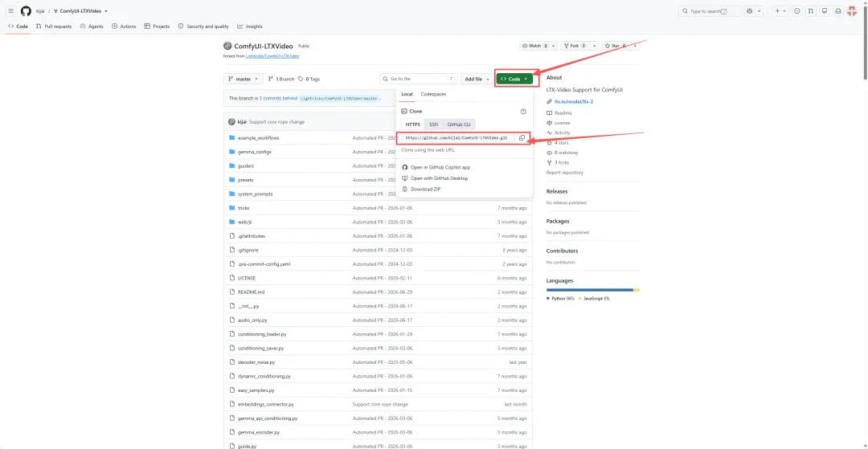
Task: Open the create new plus dropdown
Action: click(780, 11)
